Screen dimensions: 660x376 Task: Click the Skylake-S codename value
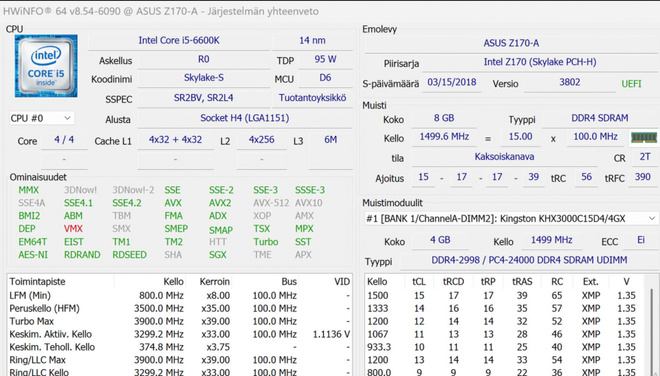point(204,78)
